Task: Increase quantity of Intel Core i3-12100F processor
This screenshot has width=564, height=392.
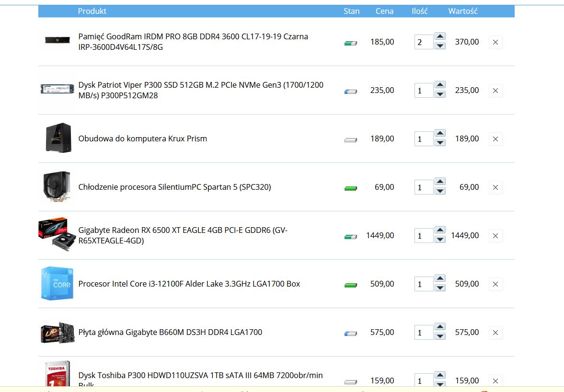Action: pos(440,278)
